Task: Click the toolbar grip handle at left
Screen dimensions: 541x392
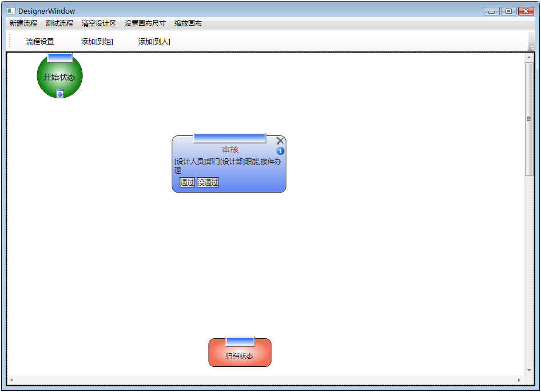Action: (x=10, y=41)
